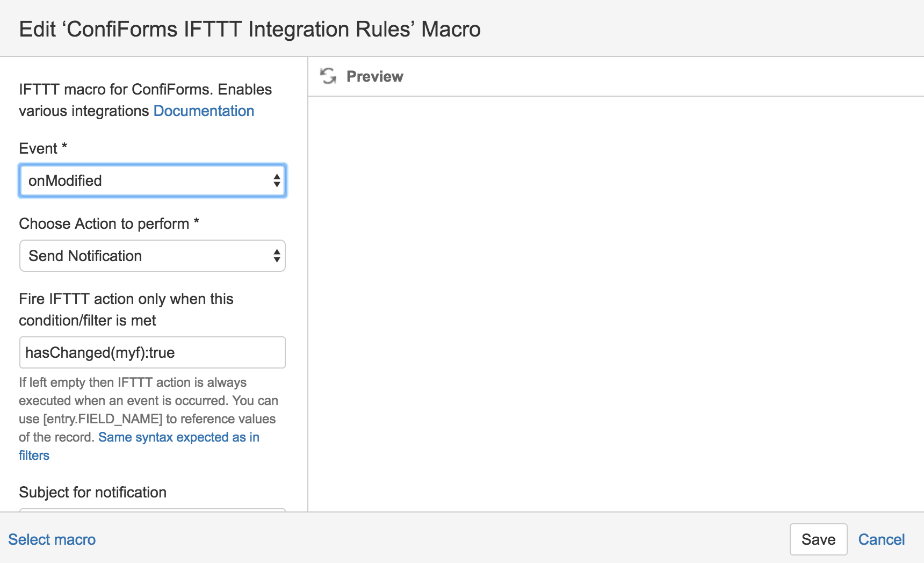924x563 pixels.
Task: Click the Select macro link
Action: (x=52, y=539)
